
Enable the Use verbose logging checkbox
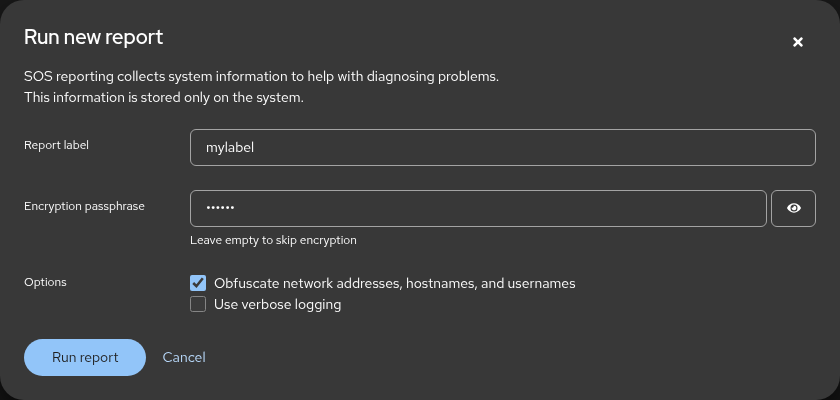pyautogui.click(x=198, y=304)
